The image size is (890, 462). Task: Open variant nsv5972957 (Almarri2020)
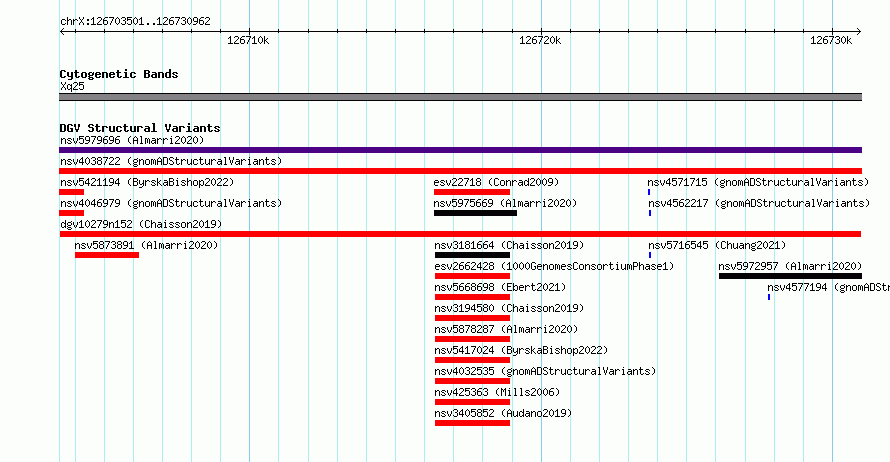pos(790,266)
